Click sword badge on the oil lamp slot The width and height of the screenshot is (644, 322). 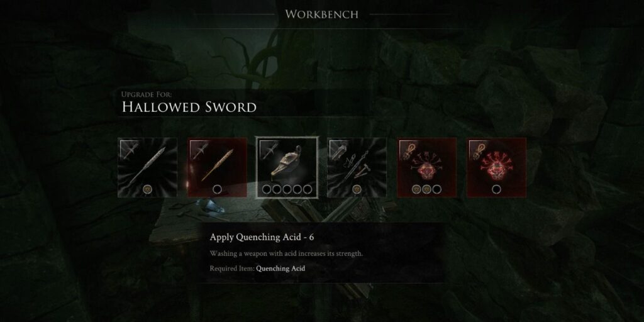click(x=269, y=150)
